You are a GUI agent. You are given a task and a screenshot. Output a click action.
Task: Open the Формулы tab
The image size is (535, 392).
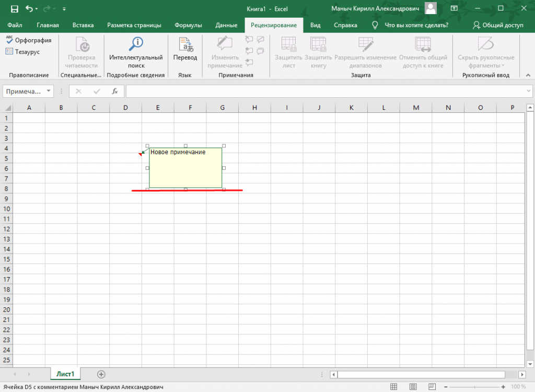[x=188, y=25]
